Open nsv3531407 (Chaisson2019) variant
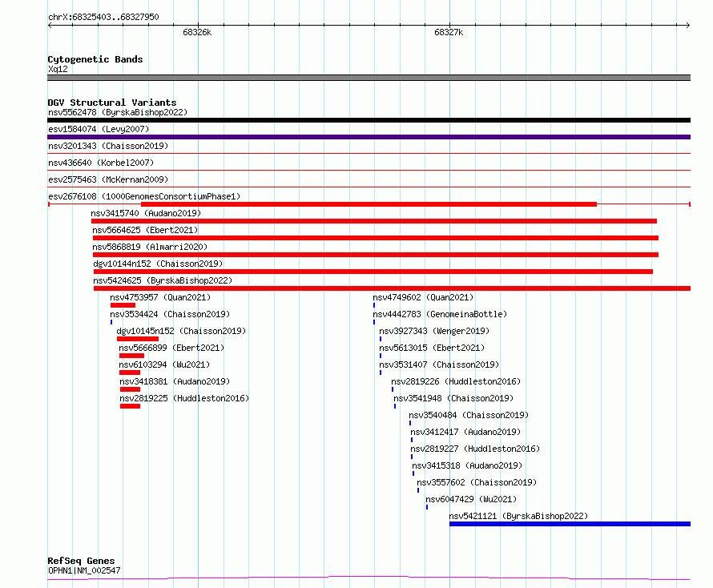The width and height of the screenshot is (713, 588). click(439, 364)
